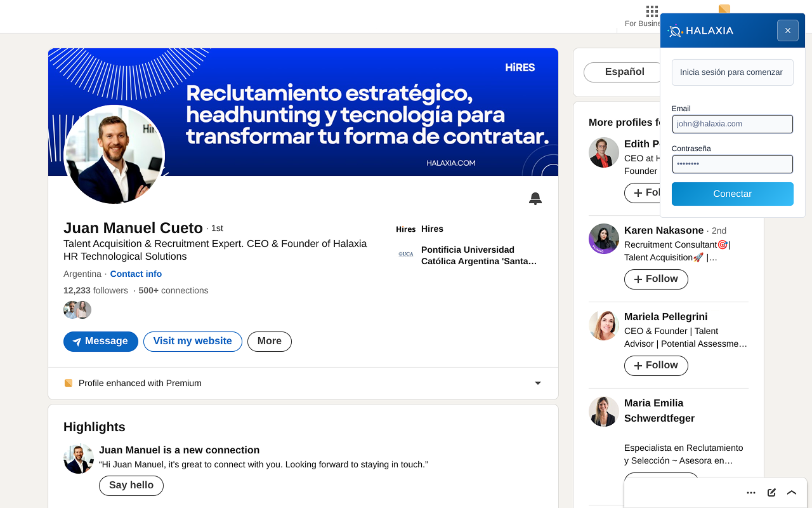Open Edith's profile picture
This screenshot has width=812, height=508.
pos(604,152)
